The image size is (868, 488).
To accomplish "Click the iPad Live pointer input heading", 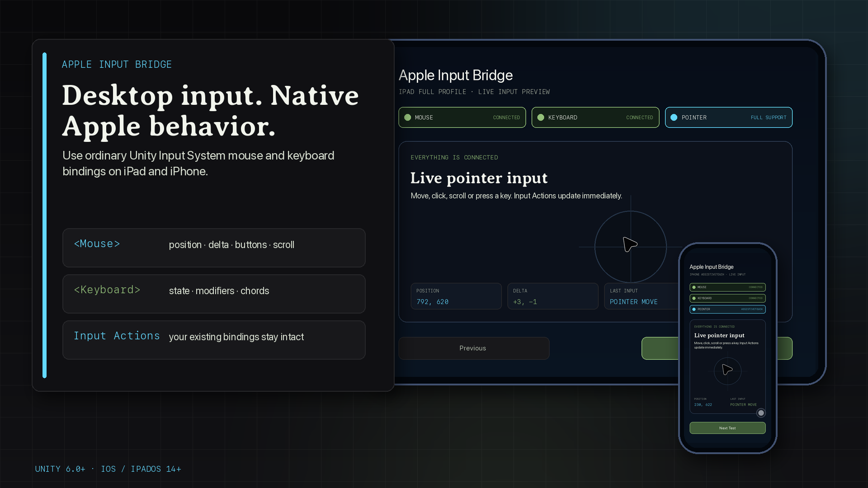I will coord(479,178).
